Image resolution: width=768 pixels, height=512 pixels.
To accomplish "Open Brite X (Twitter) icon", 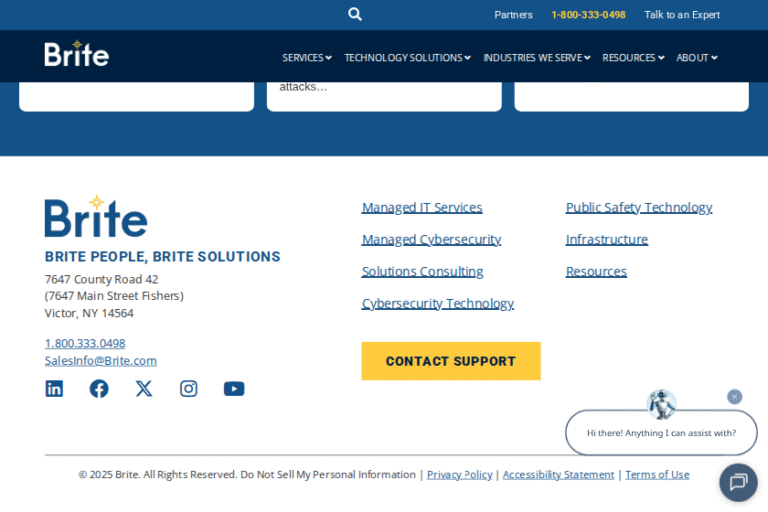I will pyautogui.click(x=144, y=389).
